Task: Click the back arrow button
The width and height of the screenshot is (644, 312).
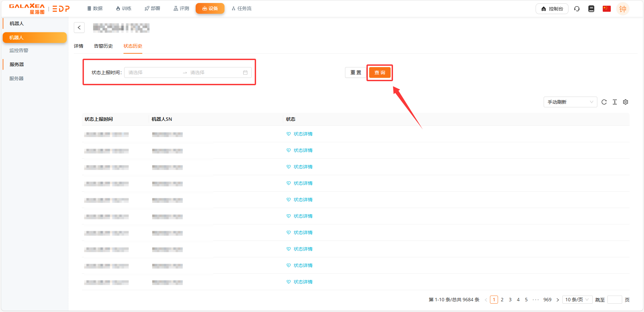Action: click(79, 28)
